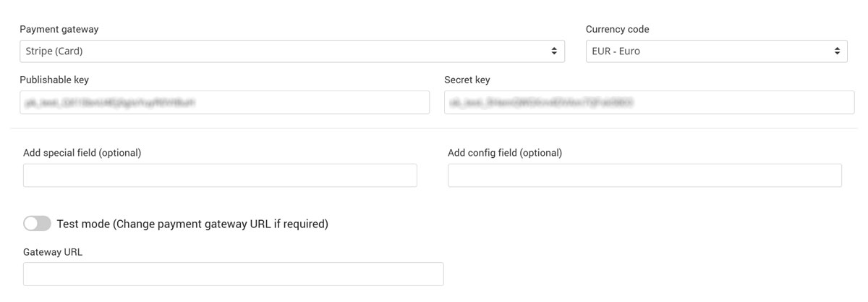
Task: Click the Test mode label text
Action: click(192, 224)
